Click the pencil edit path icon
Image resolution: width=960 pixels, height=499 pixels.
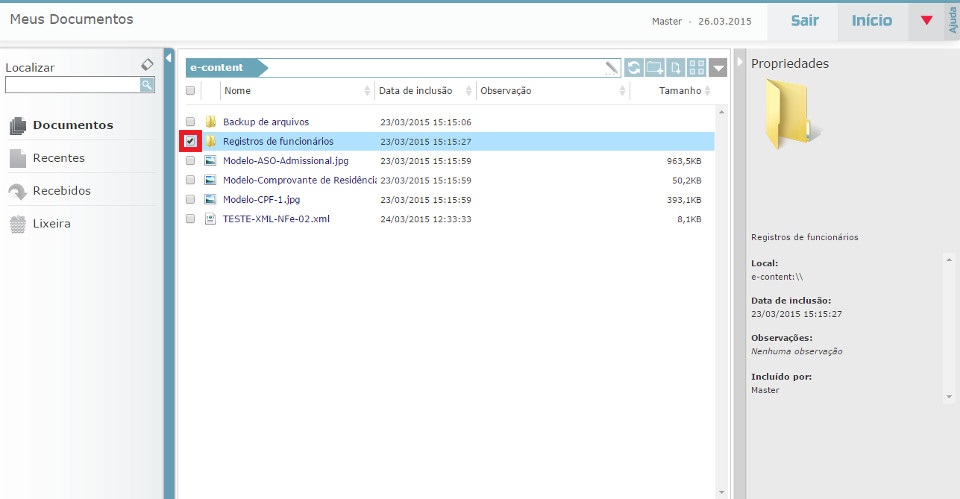(612, 68)
